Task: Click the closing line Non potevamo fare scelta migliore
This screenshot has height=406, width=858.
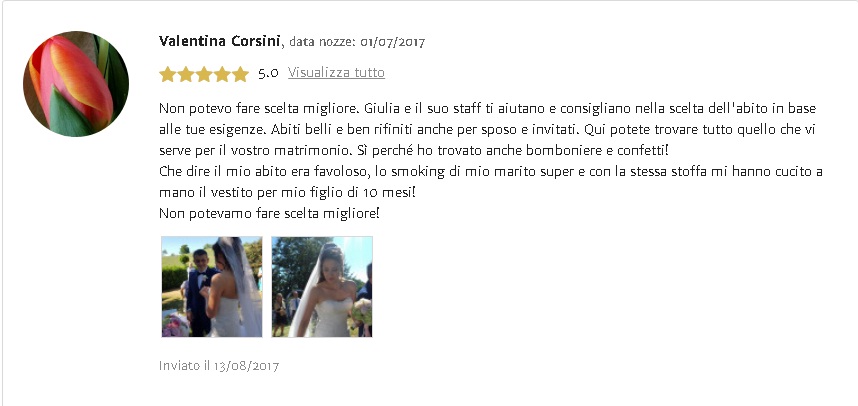Action: coord(269,213)
